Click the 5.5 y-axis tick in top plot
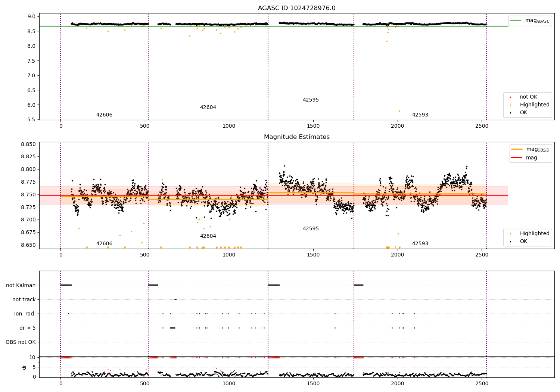This screenshot has width=560, height=392. pyautogui.click(x=32, y=120)
